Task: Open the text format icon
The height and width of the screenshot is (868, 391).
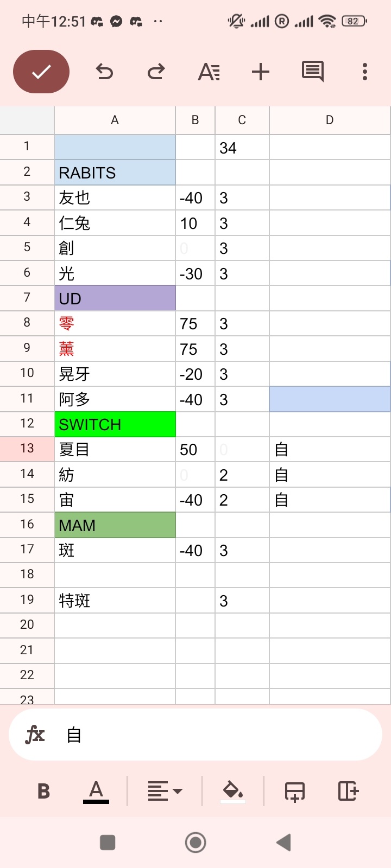Action: click(x=209, y=72)
